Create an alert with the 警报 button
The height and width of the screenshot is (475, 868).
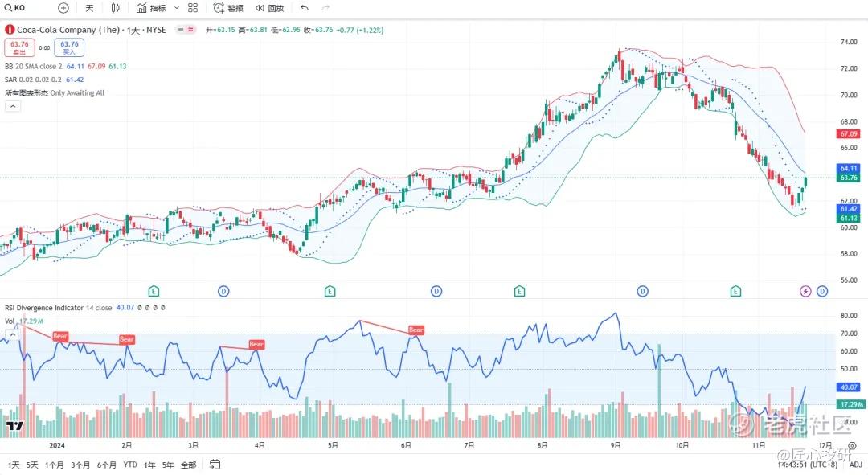point(228,8)
